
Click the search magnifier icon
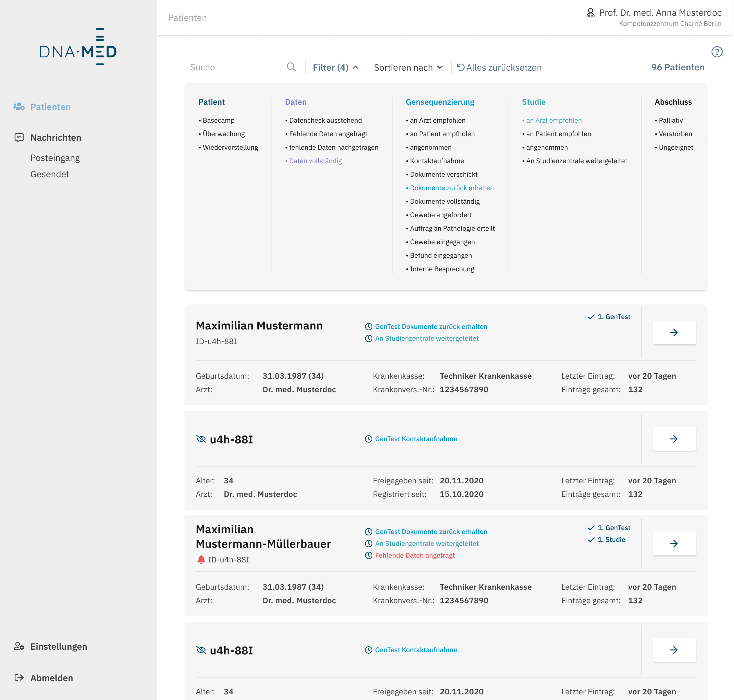coord(291,67)
